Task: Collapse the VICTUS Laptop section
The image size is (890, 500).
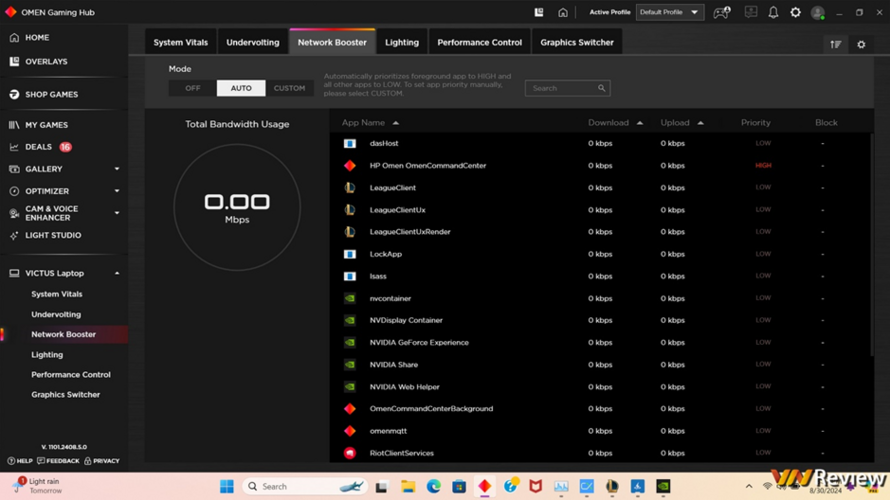Action: point(116,273)
